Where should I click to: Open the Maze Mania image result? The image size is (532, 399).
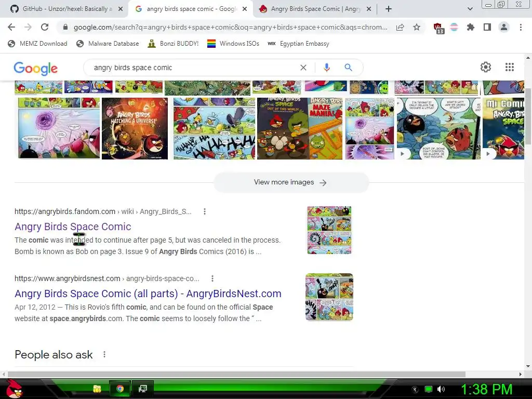coord(300,129)
